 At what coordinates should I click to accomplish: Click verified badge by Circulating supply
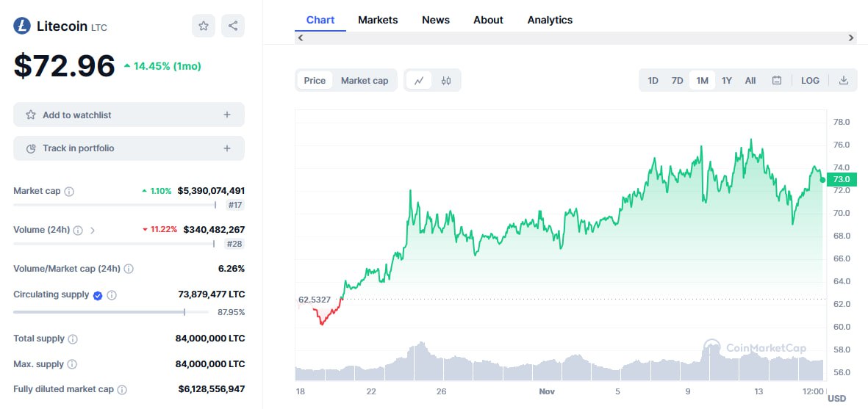(98, 295)
